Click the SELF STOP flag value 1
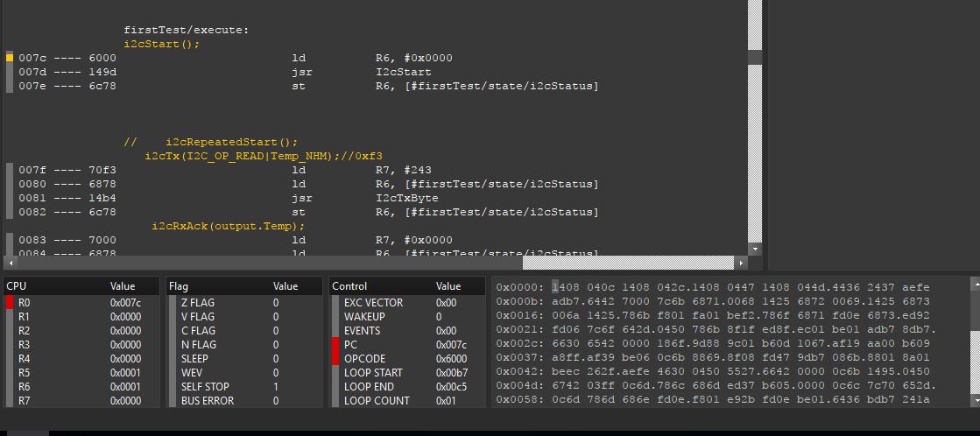Screen dimensions: 980x436 pos(276,387)
